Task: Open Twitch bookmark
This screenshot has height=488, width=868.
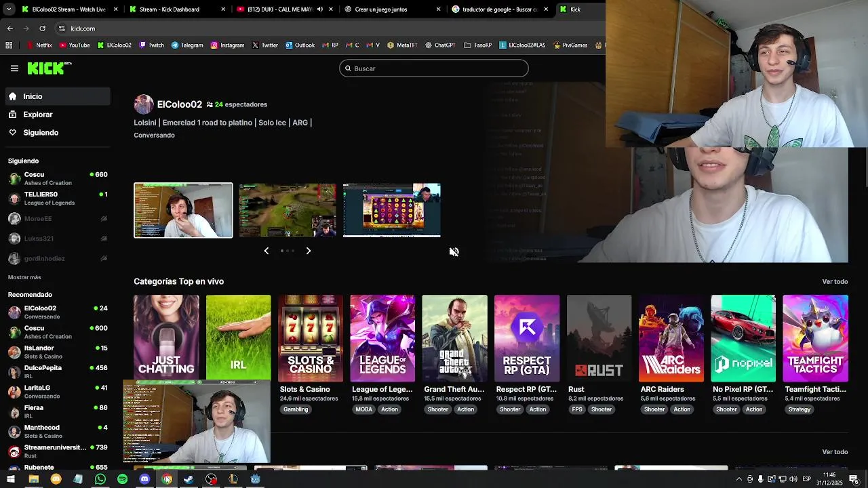Action: 151,45
